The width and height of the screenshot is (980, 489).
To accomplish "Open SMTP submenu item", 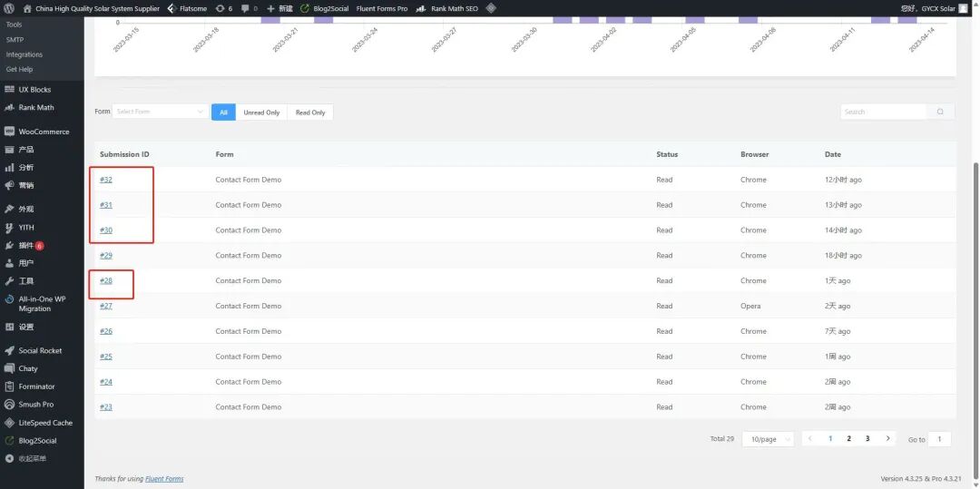I will (15, 39).
